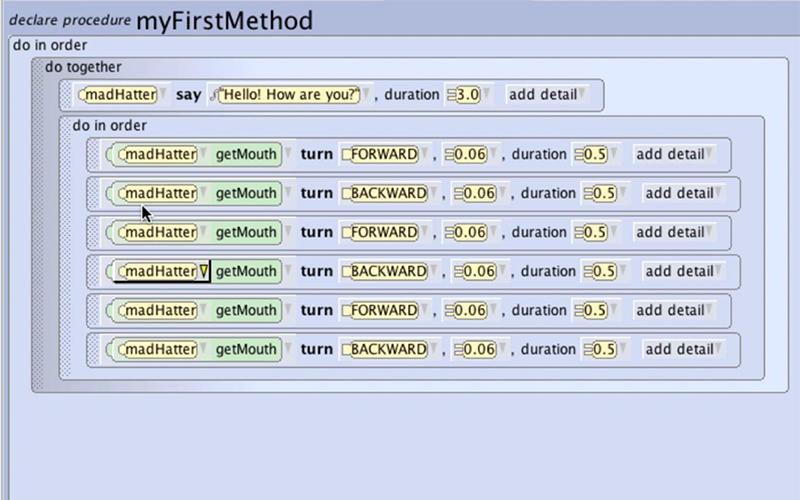Open getMouth expression dropdown in second FORWARD statement
This screenshot has height=500, width=800.
[x=288, y=232]
